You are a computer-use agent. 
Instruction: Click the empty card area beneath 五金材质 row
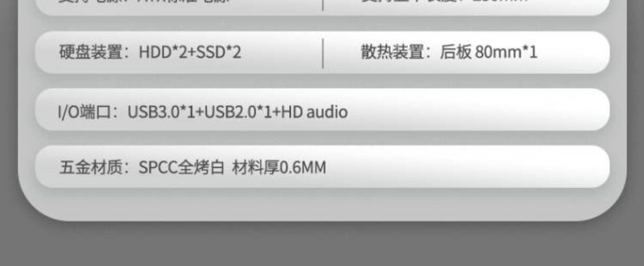click(322, 204)
